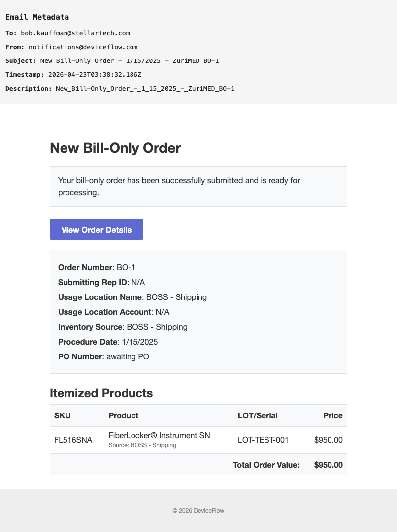Image resolution: width=397 pixels, height=532 pixels.
Task: Click Source: BOSS - Shipping subtext
Action: click(142, 445)
